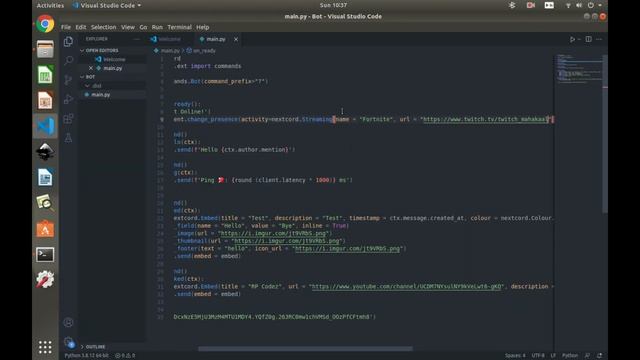Open the Testing flask view

click(x=69, y=138)
